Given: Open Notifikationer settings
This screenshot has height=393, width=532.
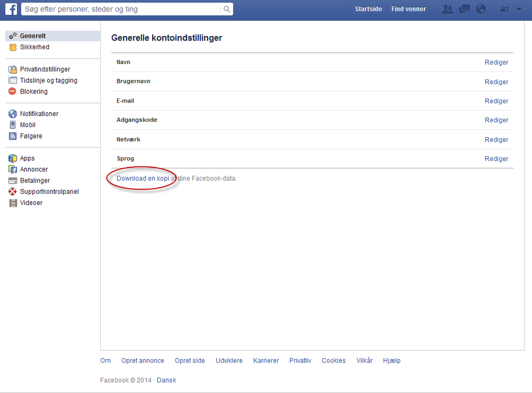Looking at the screenshot, I should (39, 114).
